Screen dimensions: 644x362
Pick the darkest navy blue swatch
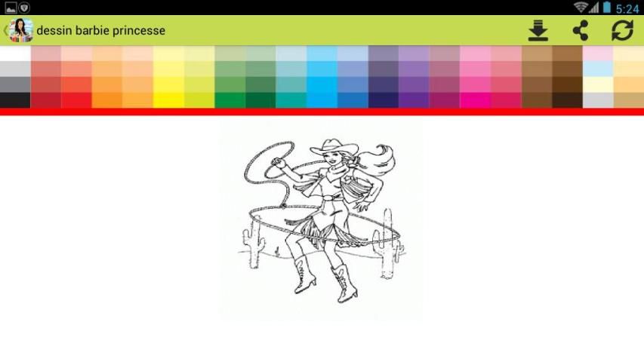point(383,100)
